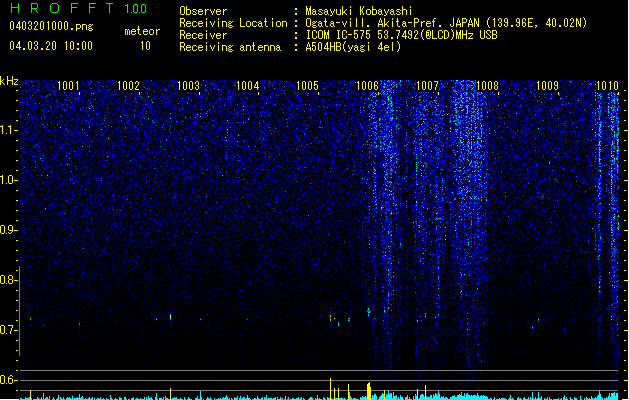Screen dimensions: 629x400
Task: Click the meteor label
Action: [142, 31]
